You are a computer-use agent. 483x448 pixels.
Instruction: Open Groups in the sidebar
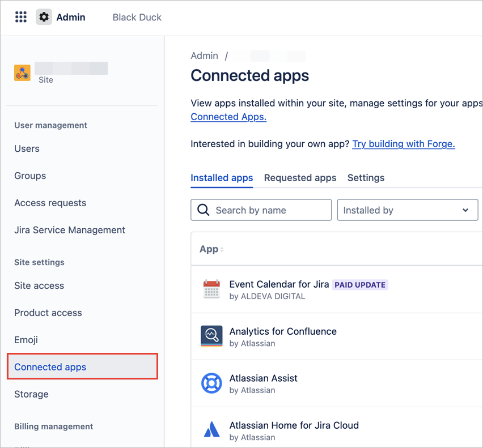click(x=30, y=176)
